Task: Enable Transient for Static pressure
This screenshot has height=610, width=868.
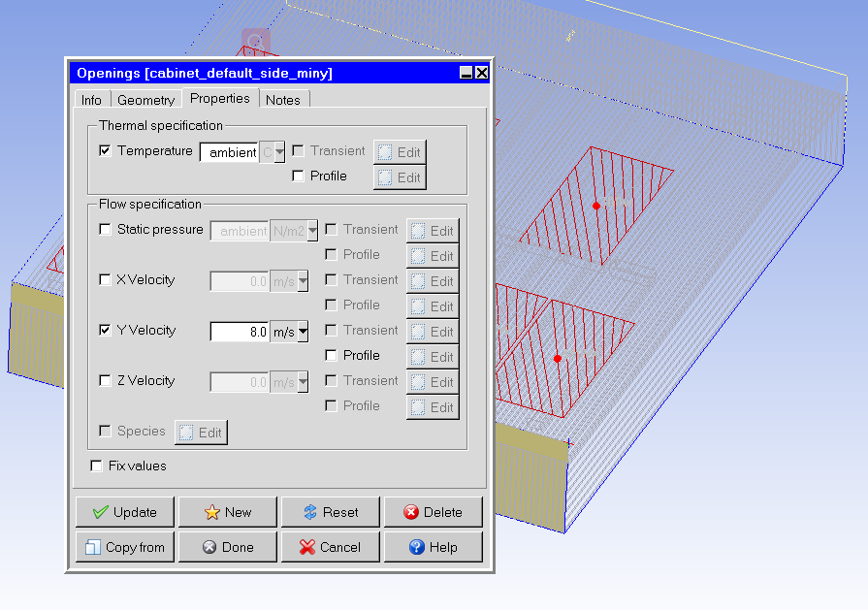Action: [x=331, y=229]
